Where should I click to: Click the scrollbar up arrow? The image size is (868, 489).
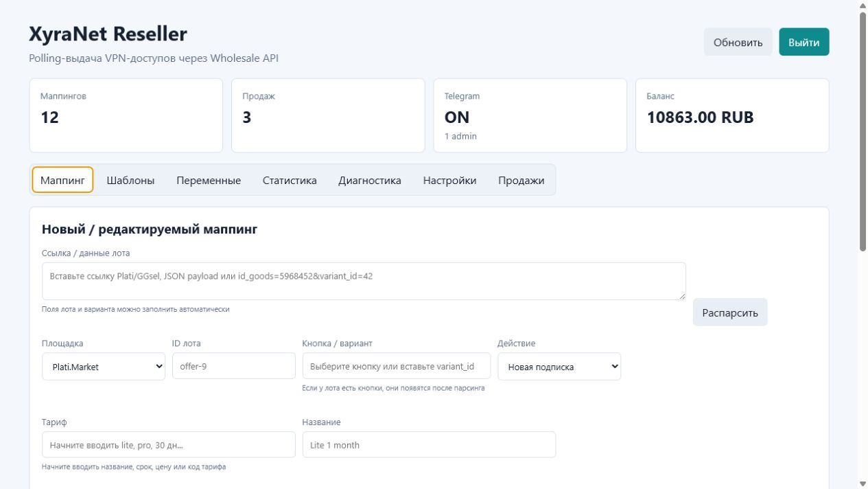point(863,5)
